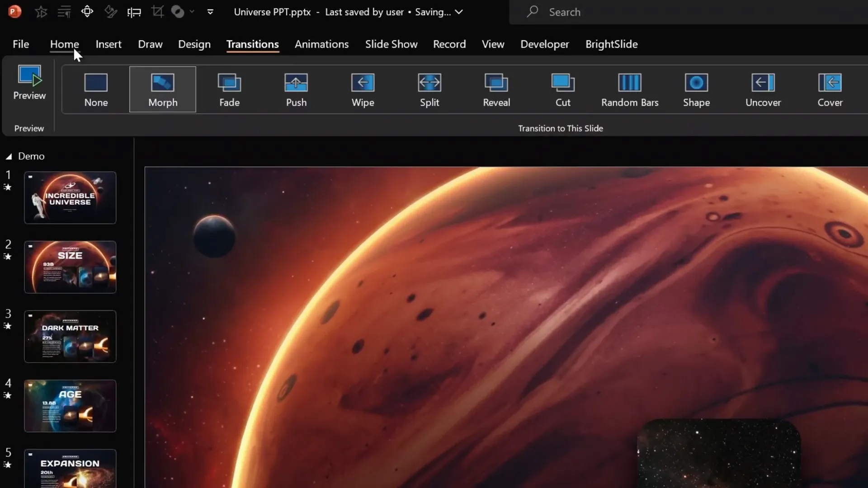Click the starry rounded image on the slide
868x488 pixels.
pyautogui.click(x=719, y=454)
